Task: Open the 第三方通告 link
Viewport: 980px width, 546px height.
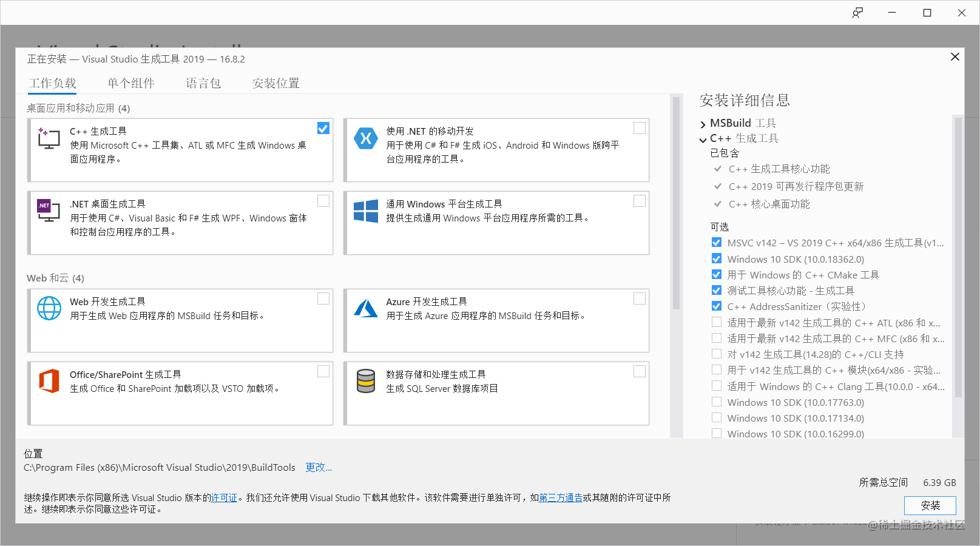Action: click(561, 498)
